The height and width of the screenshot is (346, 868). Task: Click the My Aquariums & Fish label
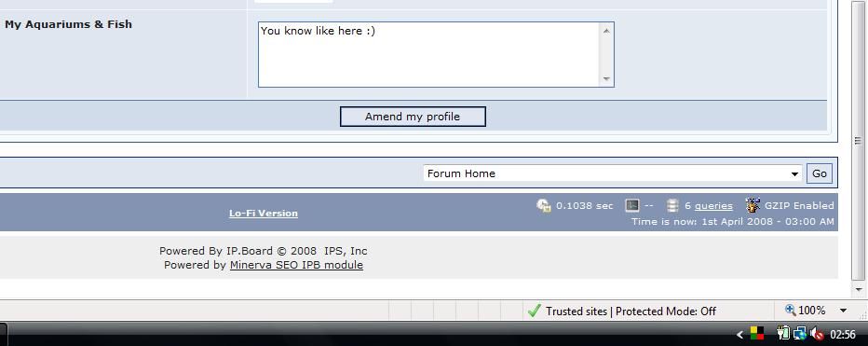coord(68,24)
